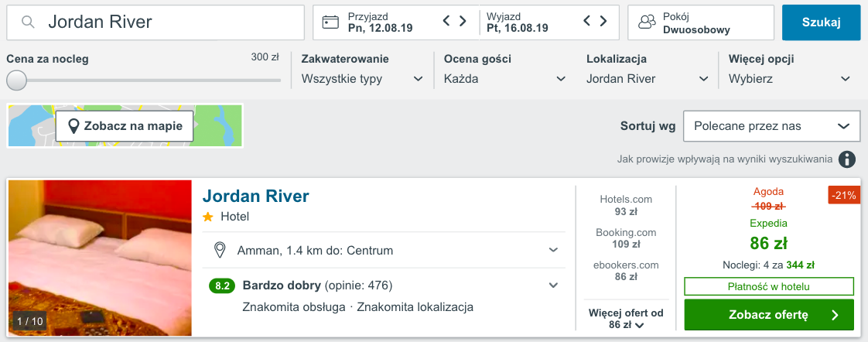Open the Więcej opcji dropdown
Image resolution: width=868 pixels, height=342 pixels.
(790, 79)
